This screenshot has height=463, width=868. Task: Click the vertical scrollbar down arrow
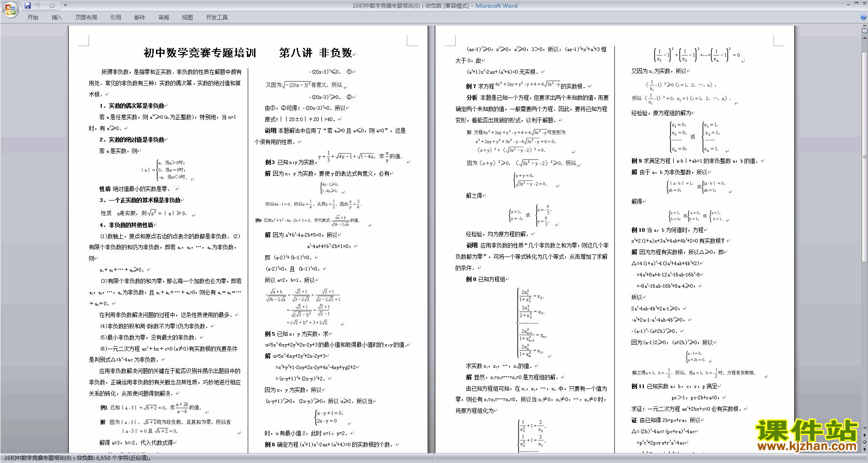tap(865, 428)
